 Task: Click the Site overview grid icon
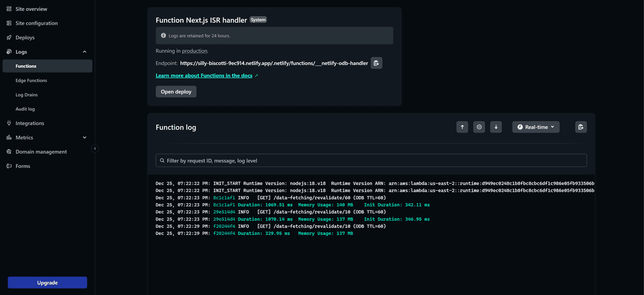(x=9, y=8)
